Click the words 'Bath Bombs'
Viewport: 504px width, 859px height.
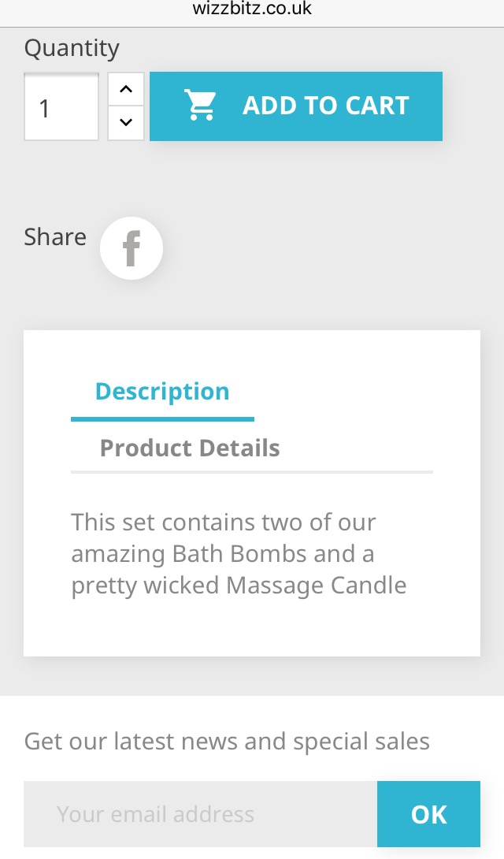click(239, 554)
